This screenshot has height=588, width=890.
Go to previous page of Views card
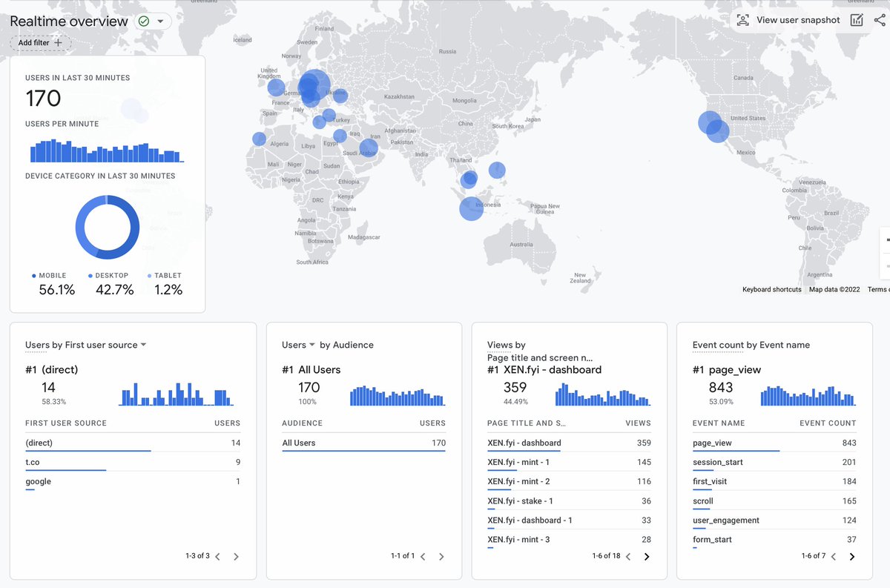pyautogui.click(x=628, y=556)
